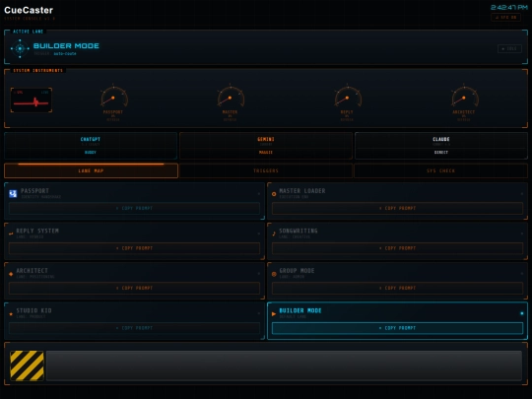This screenshot has height=399, width=532.
Task: Click the System Instruments panel label
Action: click(38, 71)
